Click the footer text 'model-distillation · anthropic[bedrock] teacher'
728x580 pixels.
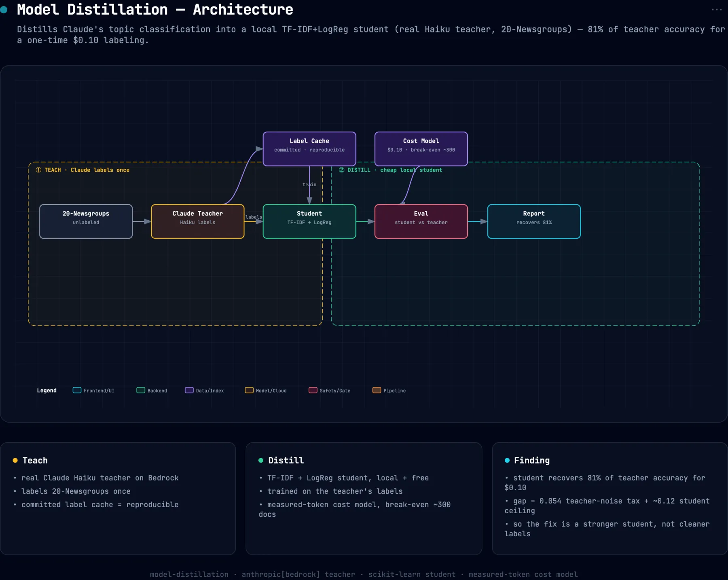click(x=252, y=574)
